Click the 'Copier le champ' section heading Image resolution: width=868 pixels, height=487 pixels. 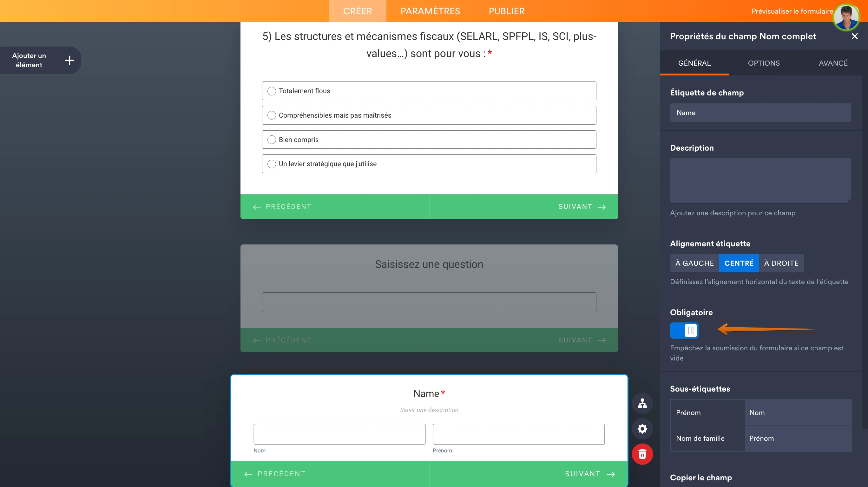click(701, 477)
